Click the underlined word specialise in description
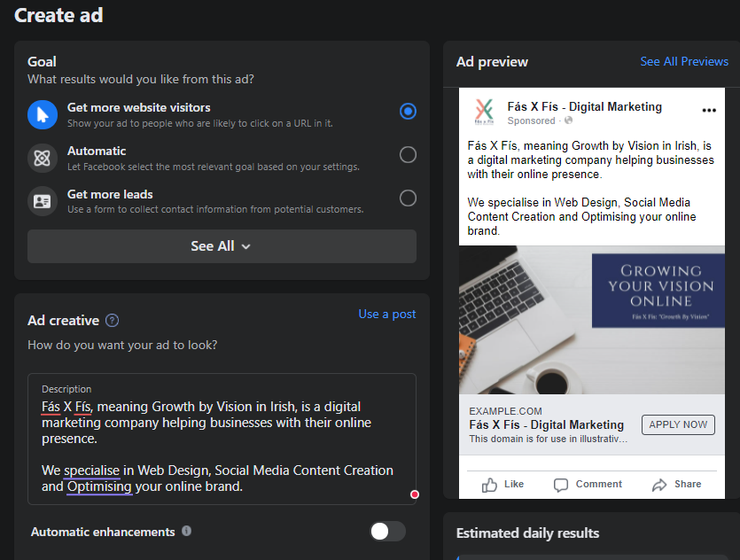740x560 pixels. 92,471
